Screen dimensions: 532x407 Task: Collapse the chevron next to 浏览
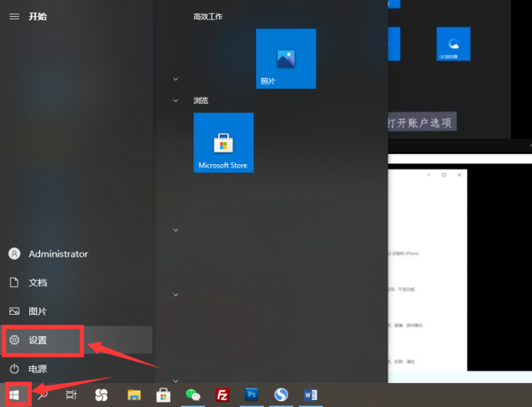pyautogui.click(x=176, y=100)
